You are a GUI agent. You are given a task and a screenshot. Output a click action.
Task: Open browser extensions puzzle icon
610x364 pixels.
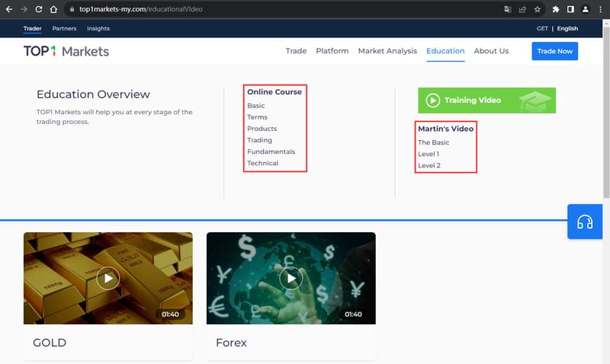click(556, 9)
